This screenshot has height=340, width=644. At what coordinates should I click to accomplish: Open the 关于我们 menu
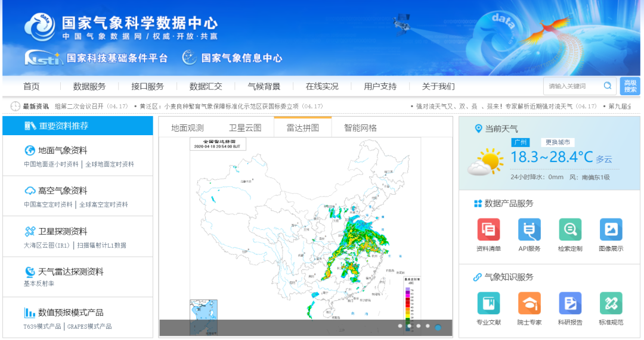tap(438, 86)
